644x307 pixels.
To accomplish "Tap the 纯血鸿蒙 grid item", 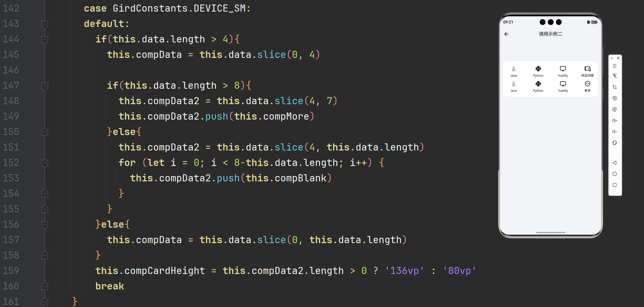I will pyautogui.click(x=587, y=71).
